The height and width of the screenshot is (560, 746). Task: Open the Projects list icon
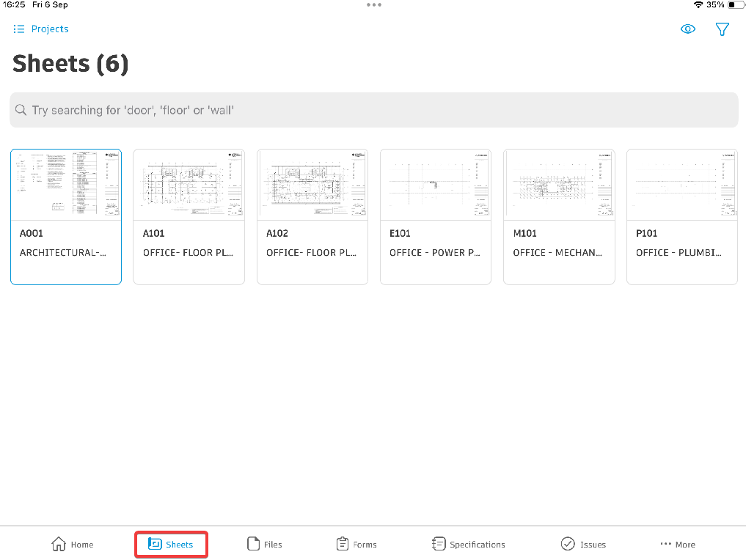pos(18,29)
